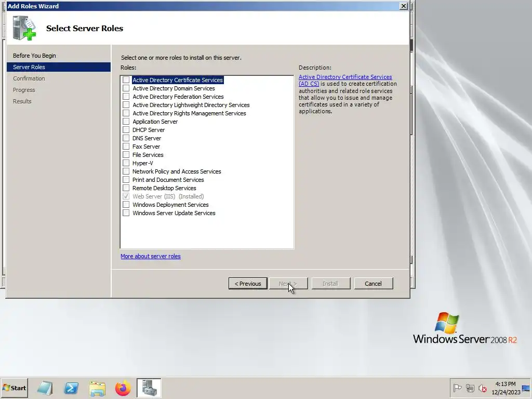Click the Web Server (IIS) installed checkbox
Image resolution: width=532 pixels, height=399 pixels.
[126, 196]
